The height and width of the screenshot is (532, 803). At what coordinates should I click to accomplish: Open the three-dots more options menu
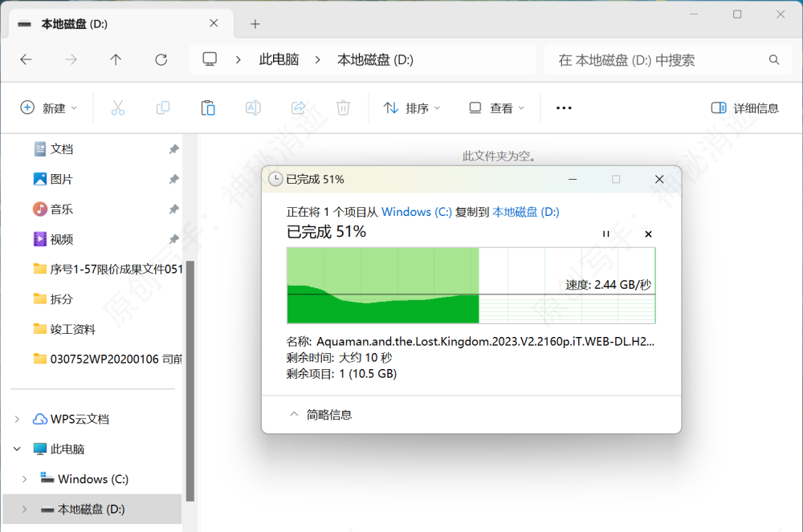tap(564, 108)
